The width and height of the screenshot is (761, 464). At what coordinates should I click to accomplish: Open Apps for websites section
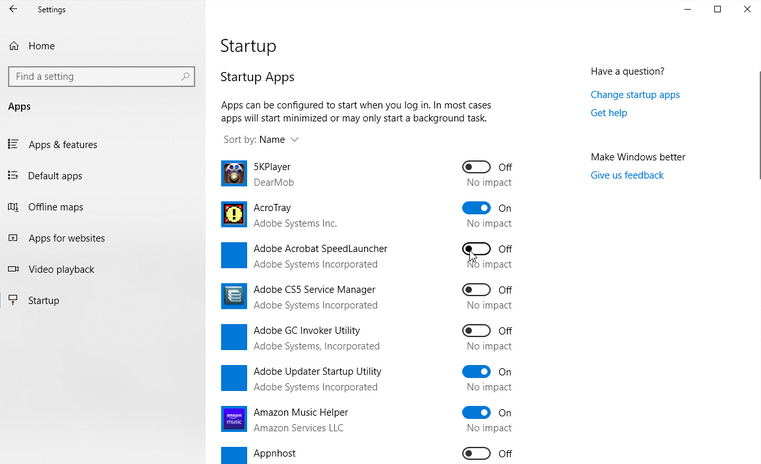[66, 238]
